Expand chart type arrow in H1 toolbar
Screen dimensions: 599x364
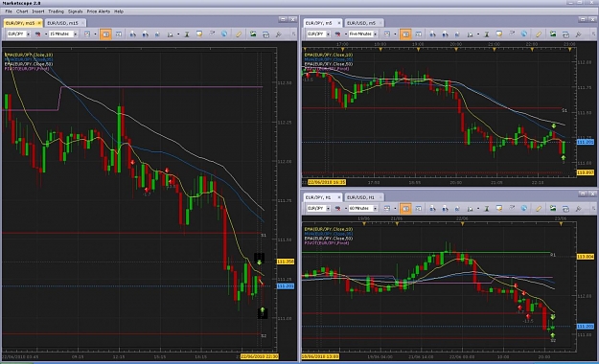(395, 209)
